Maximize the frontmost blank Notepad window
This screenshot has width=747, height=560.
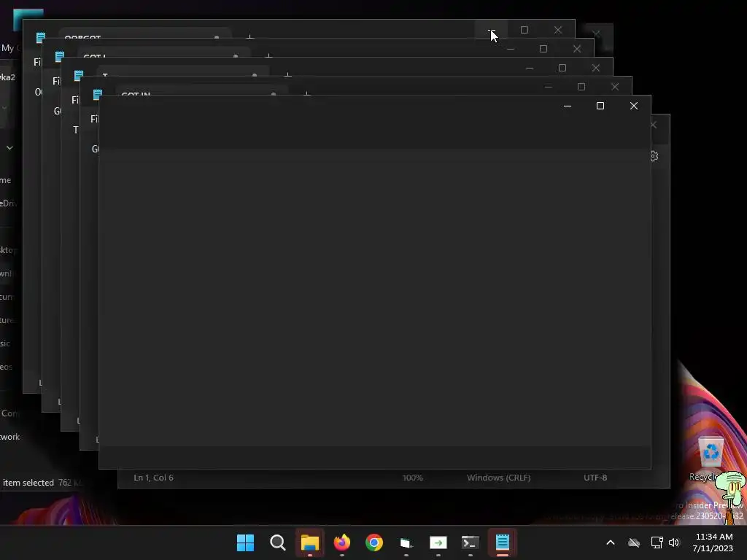point(600,106)
